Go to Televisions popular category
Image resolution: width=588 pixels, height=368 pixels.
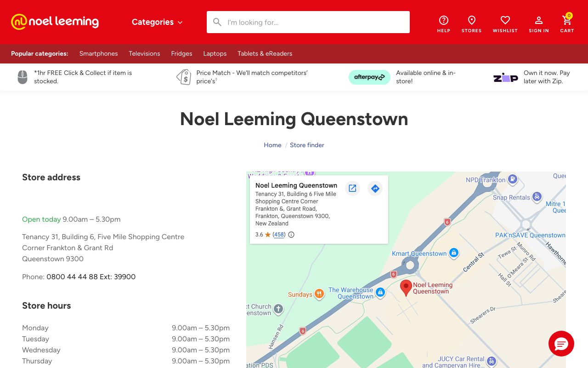144,53
